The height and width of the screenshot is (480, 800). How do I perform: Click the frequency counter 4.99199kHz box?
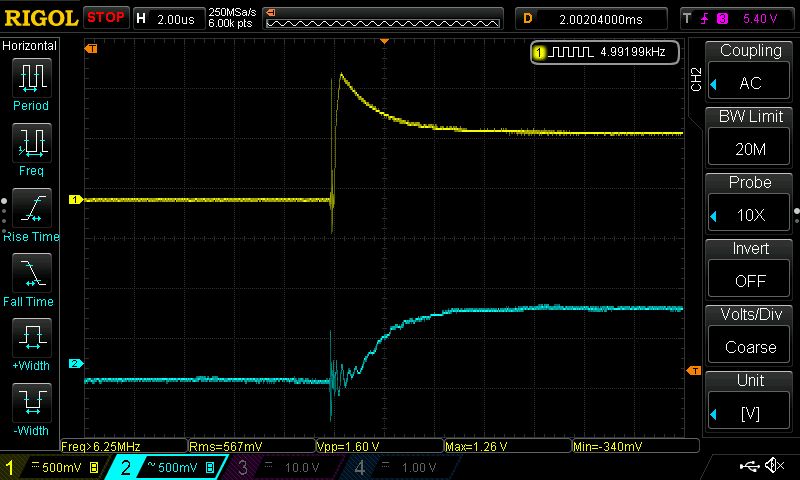click(605, 52)
